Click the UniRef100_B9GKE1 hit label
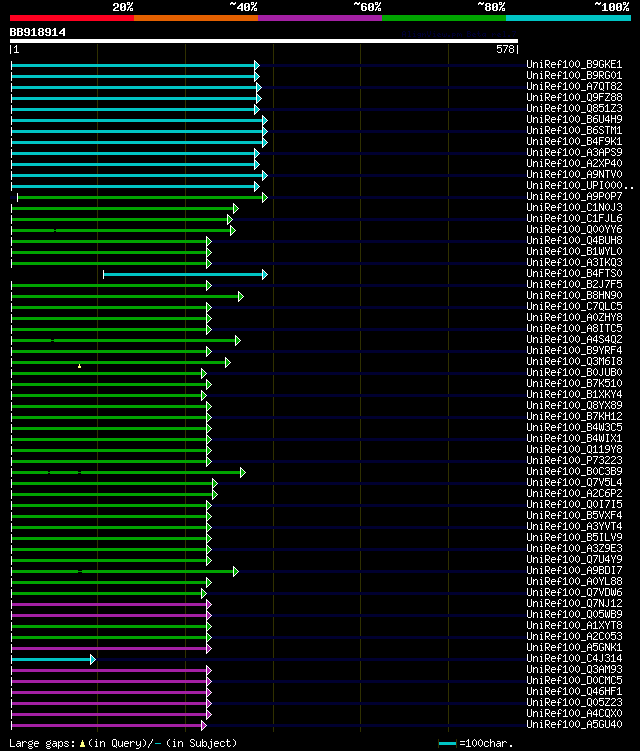Screen dimensions: 640x751 (574, 64)
